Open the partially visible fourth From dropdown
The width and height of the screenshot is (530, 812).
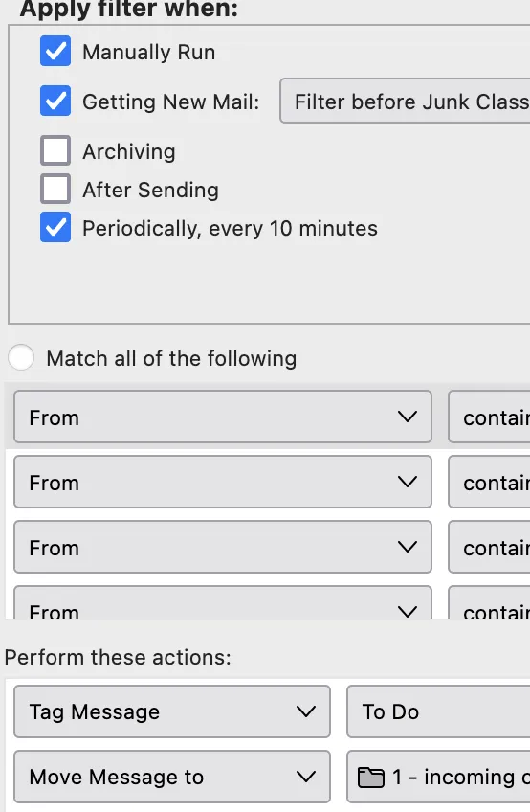pos(223,603)
